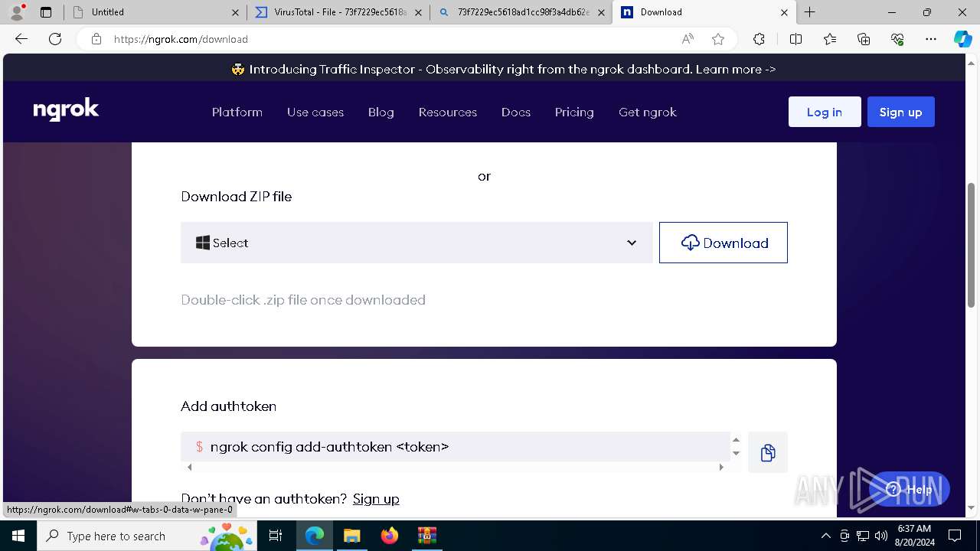
Task: Click the volume speaker tray icon
Action: pos(881,536)
